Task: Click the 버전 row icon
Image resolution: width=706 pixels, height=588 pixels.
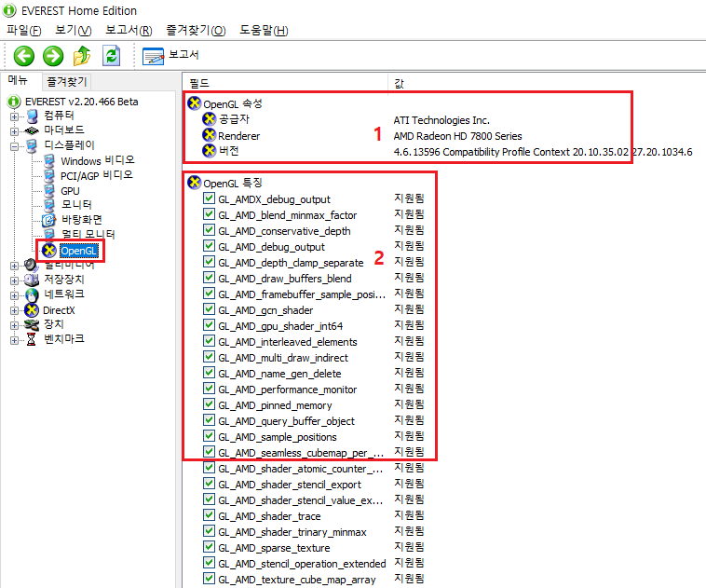Action: point(210,150)
